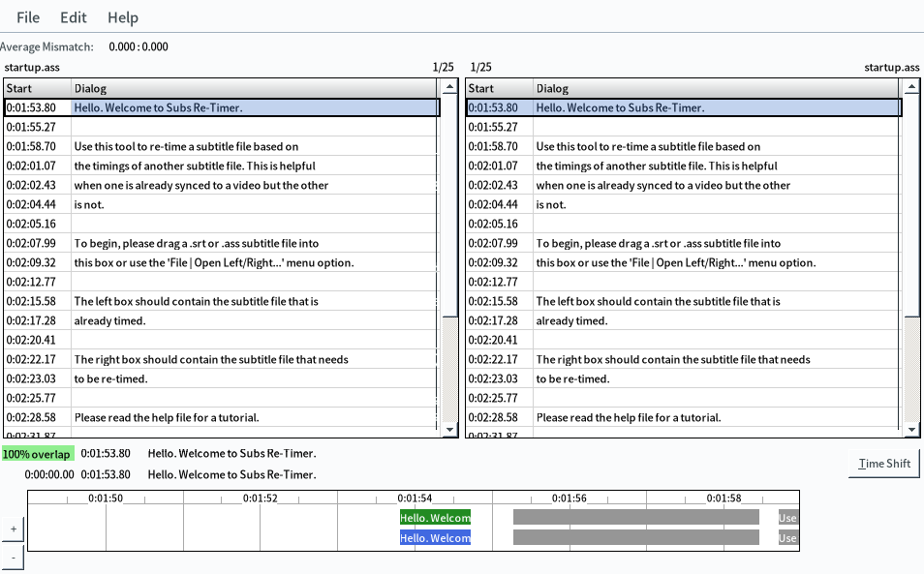Click the Time Shift button
This screenshot has height=574, width=924.
[x=884, y=464]
